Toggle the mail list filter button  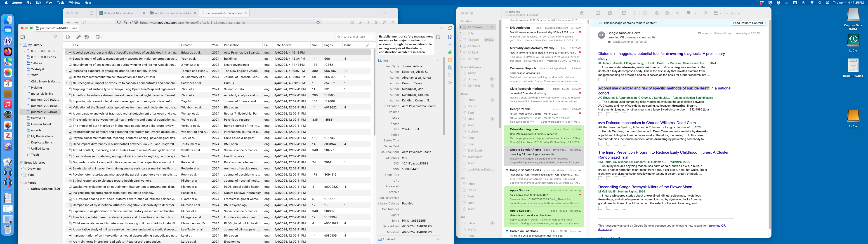(582, 13)
